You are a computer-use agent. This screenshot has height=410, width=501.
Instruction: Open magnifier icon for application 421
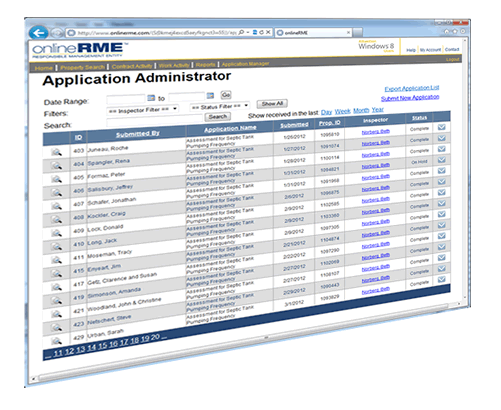coord(57,314)
